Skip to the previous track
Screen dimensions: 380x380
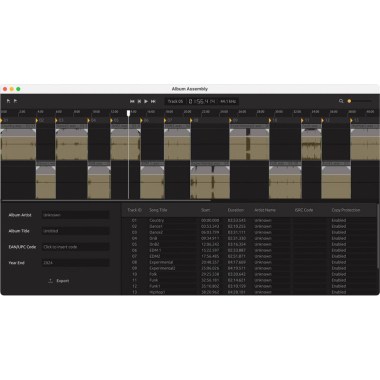pyautogui.click(x=132, y=101)
